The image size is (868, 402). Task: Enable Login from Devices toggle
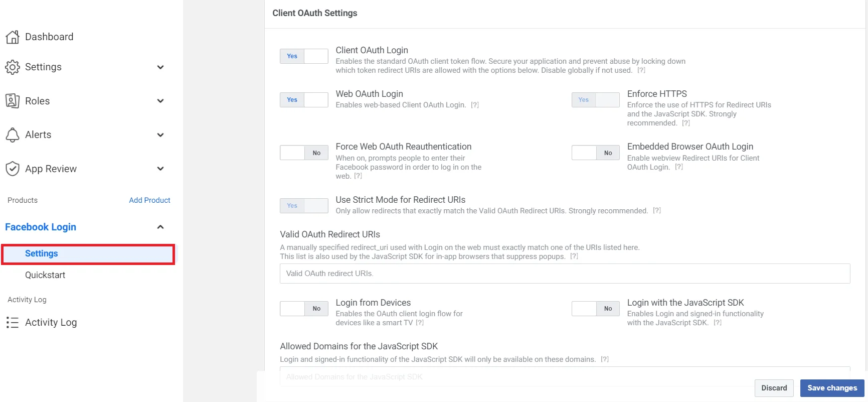pyautogui.click(x=304, y=308)
